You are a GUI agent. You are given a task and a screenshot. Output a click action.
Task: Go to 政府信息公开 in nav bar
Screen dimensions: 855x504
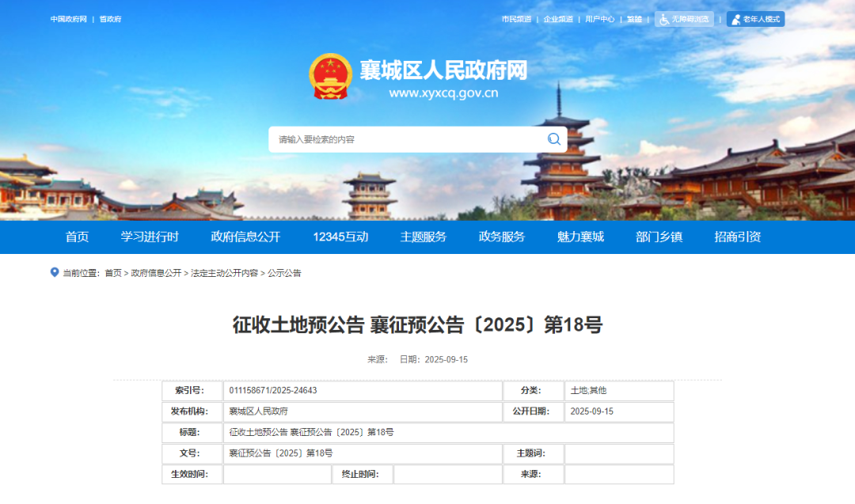coord(245,237)
